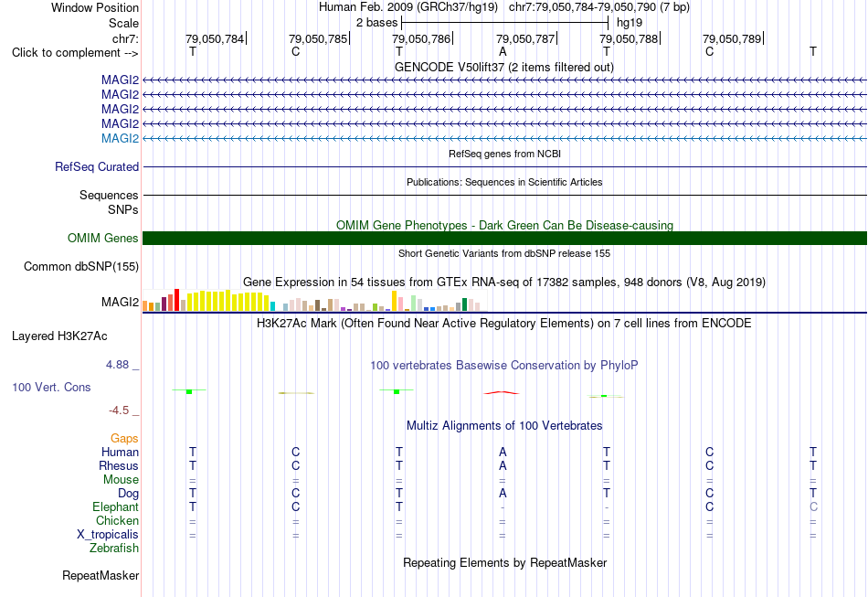
Task: Click the position label 79,050,786
Action: coord(421,38)
